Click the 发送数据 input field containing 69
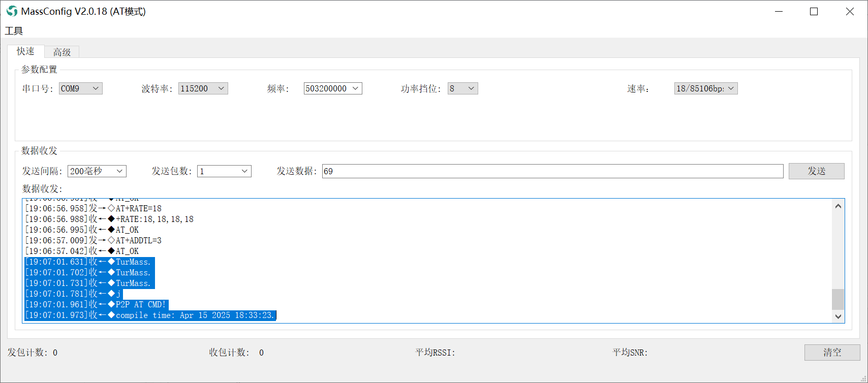Viewport: 868px width, 383px height. 553,171
